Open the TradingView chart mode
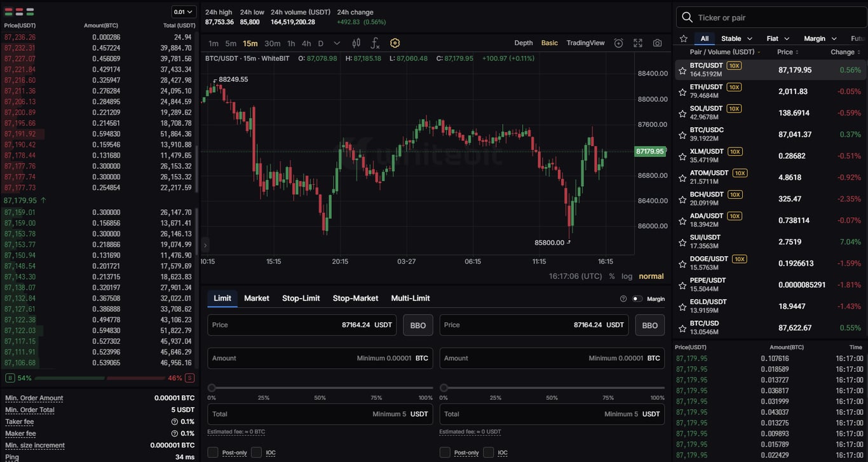868x462 pixels. coord(585,43)
